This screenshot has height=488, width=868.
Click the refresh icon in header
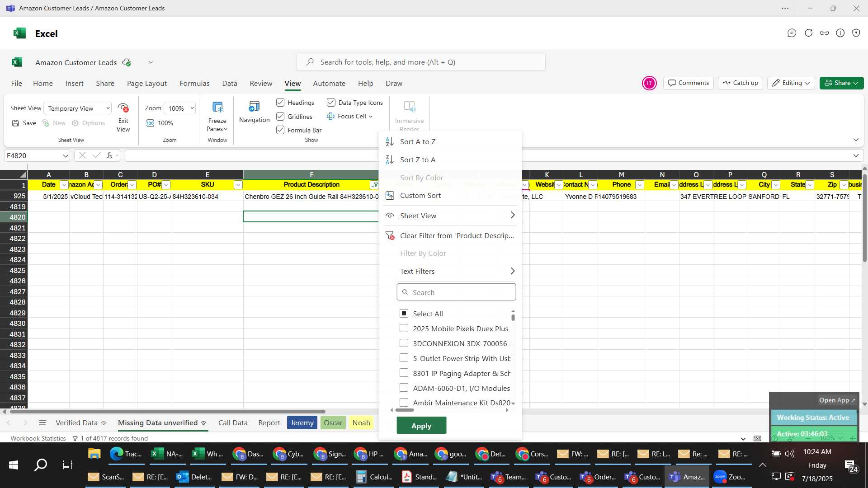tap(808, 33)
